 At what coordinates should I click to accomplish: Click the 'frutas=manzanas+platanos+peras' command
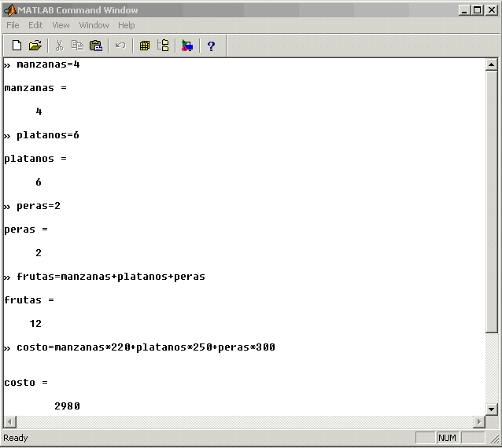[x=111, y=277]
